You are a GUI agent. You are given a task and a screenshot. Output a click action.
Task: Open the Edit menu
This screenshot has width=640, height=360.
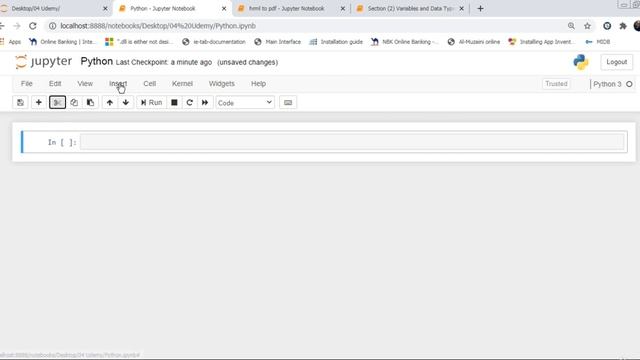point(55,84)
